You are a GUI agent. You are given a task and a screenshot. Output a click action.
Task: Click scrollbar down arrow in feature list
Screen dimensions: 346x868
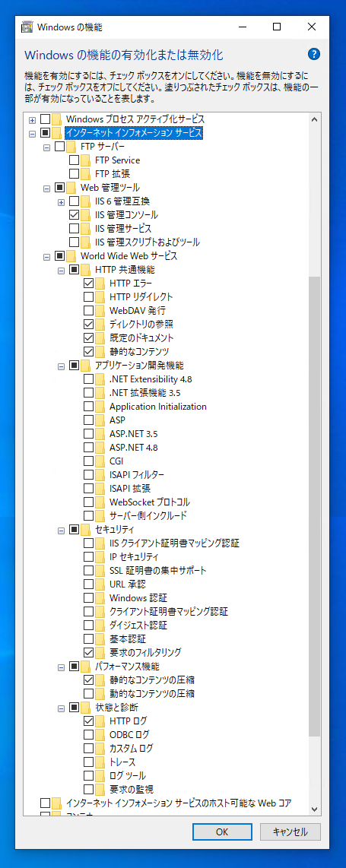click(x=315, y=808)
